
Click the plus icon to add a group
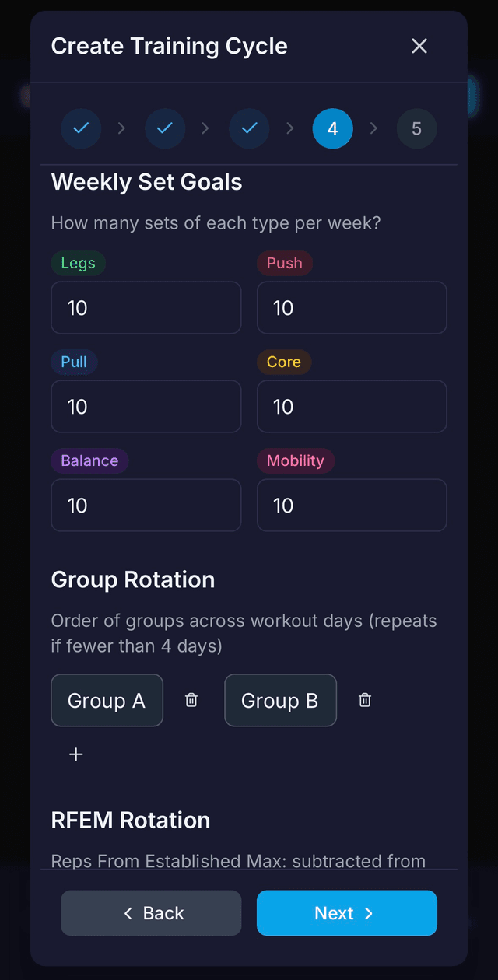(x=75, y=754)
